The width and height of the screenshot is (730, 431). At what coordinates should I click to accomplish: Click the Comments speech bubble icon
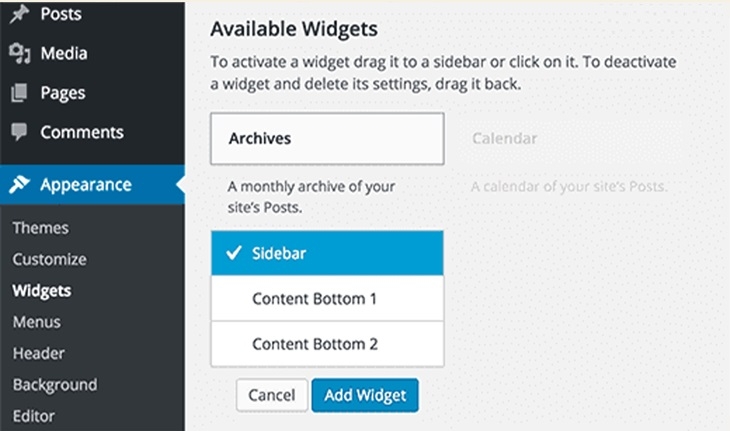19,132
